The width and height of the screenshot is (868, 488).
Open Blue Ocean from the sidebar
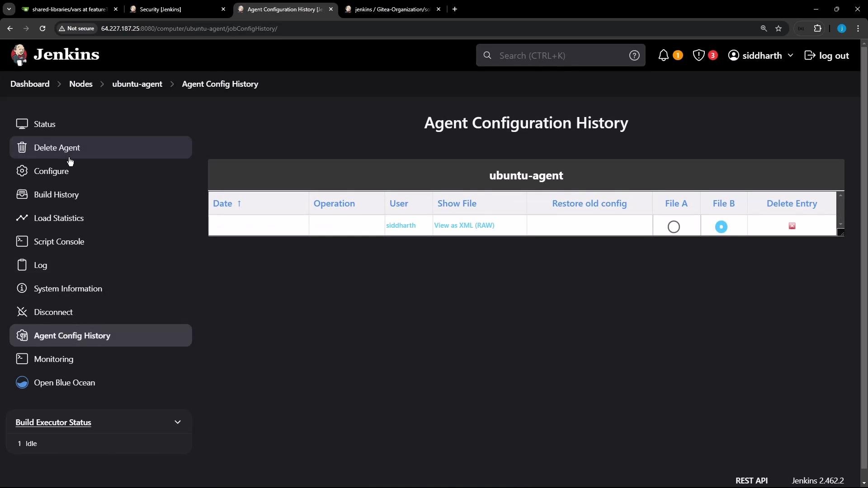[100, 382]
